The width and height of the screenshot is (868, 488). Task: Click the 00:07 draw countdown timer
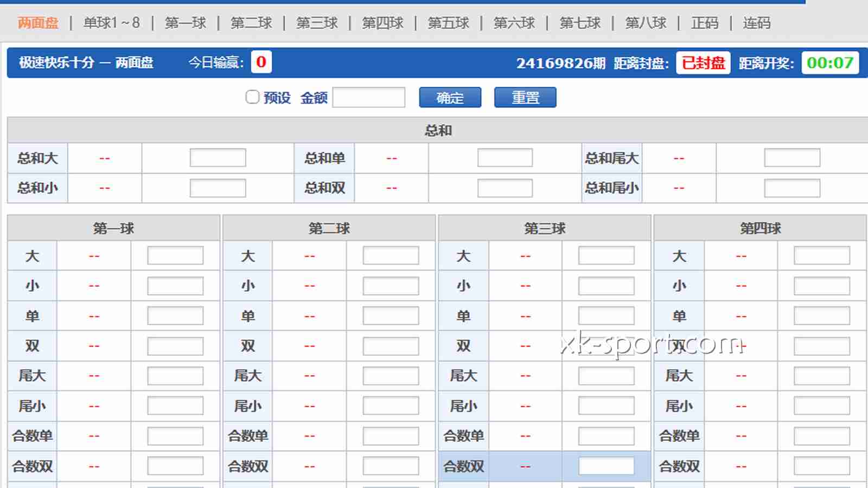(830, 63)
